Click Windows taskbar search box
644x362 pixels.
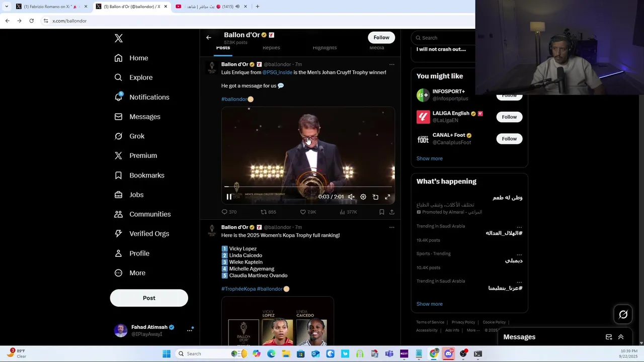(x=212, y=353)
